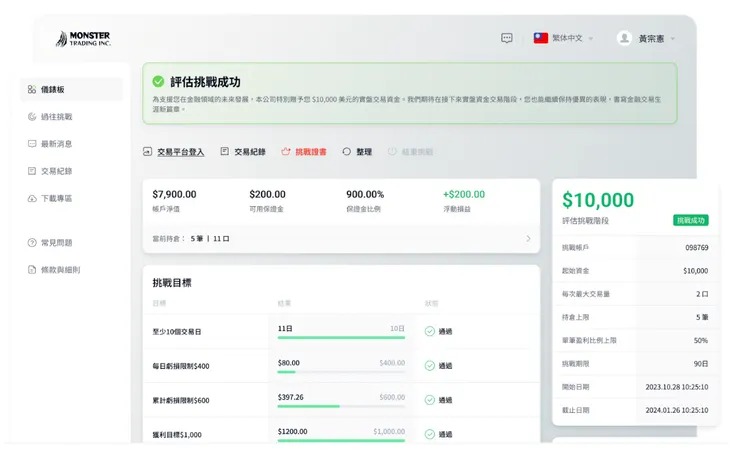
Task: Click the 整理 button text
Action: (x=364, y=152)
